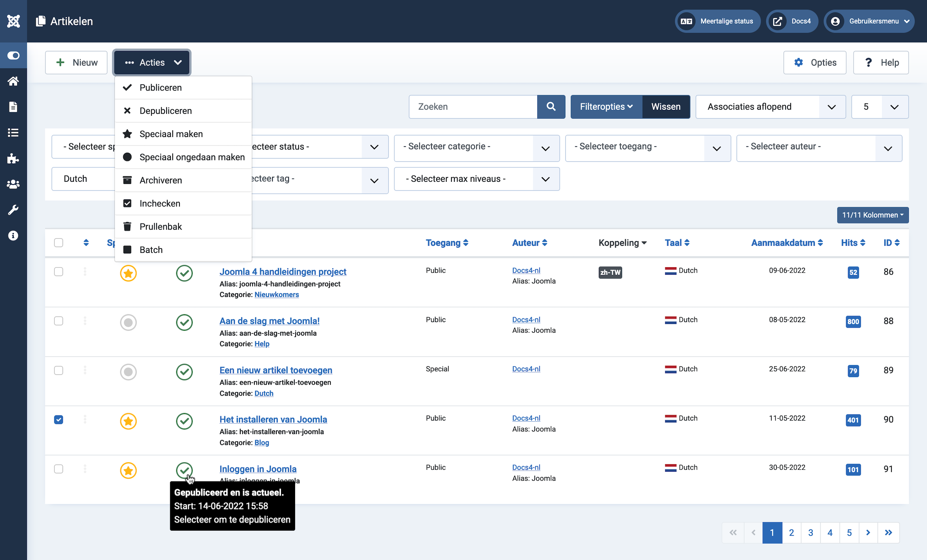Screen dimensions: 927x560
Task: Go to page 3 in pagination
Action: 810,532
